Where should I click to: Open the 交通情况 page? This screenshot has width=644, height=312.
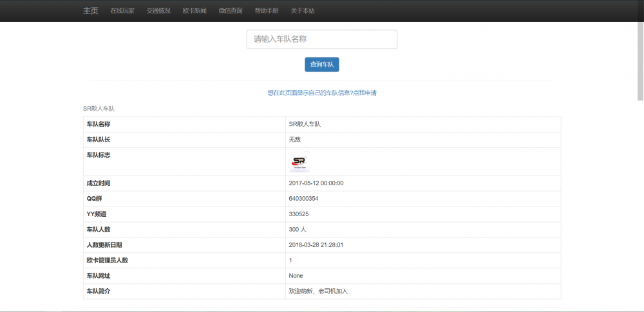[158, 11]
